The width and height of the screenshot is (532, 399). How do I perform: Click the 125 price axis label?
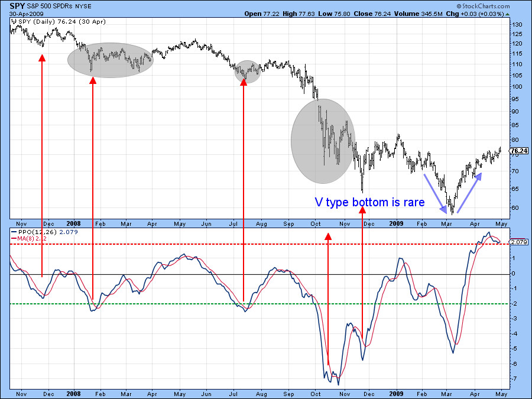tap(517, 34)
